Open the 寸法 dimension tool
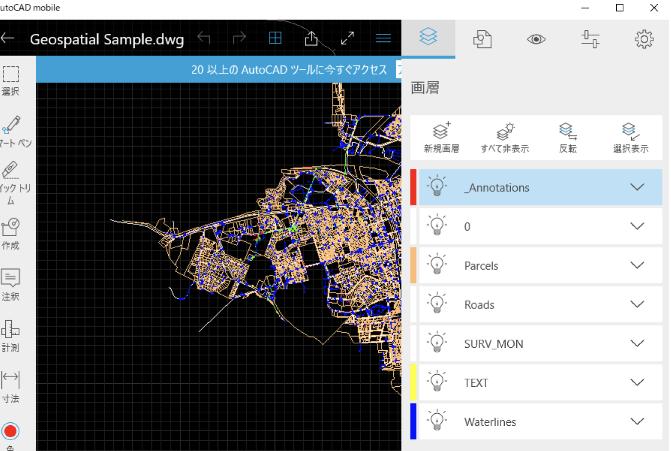This screenshot has width=671, height=451. (11, 387)
